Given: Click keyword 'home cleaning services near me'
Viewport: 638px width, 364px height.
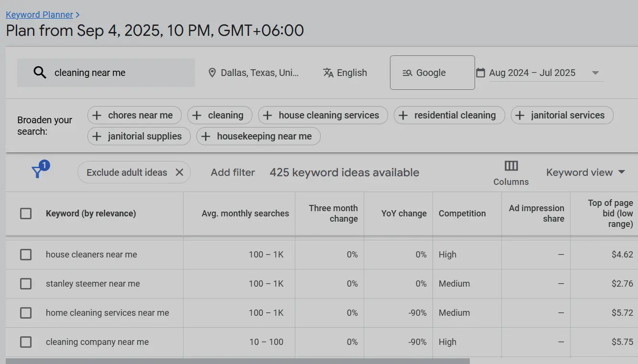Looking at the screenshot, I should [108, 313].
